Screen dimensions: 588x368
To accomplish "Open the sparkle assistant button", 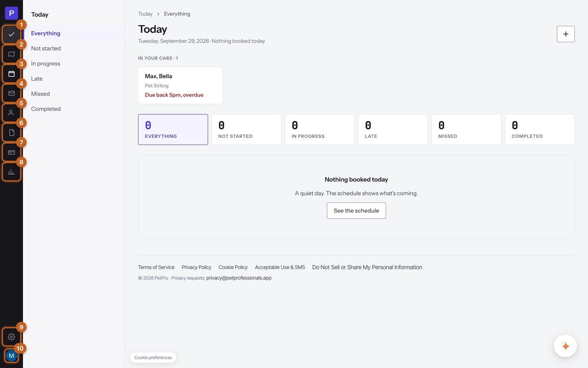I will (x=566, y=346).
